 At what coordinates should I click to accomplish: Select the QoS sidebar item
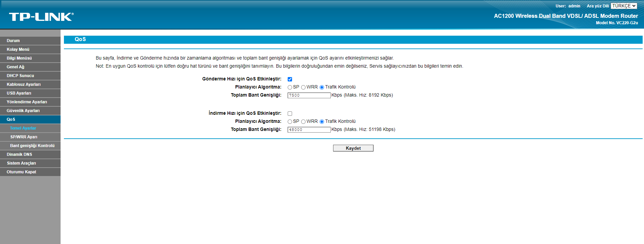[x=30, y=119]
